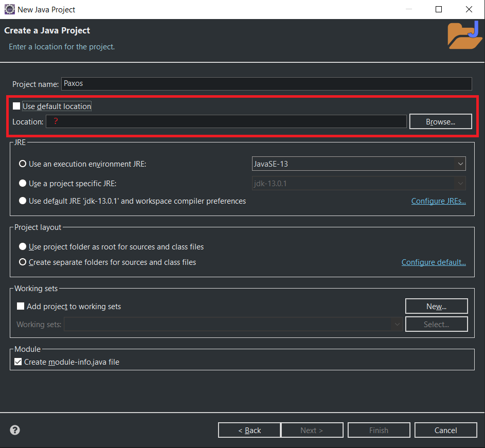The height and width of the screenshot is (448, 485).
Task: Open the Configure JREs link
Action: pyautogui.click(x=438, y=201)
